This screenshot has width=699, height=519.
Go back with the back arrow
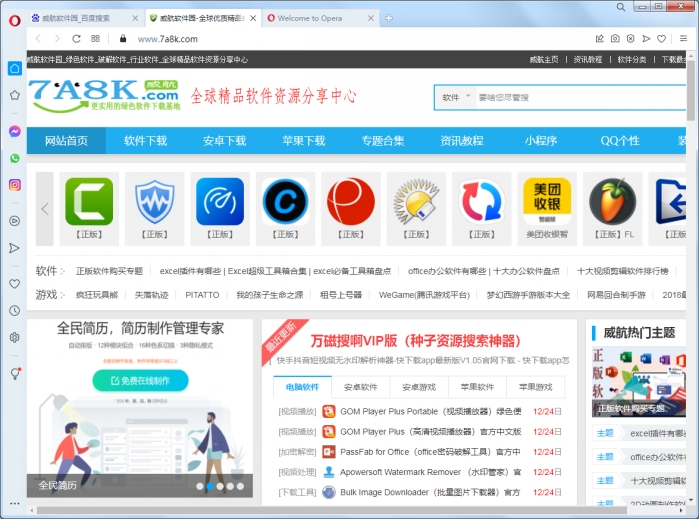pyautogui.click(x=38, y=39)
